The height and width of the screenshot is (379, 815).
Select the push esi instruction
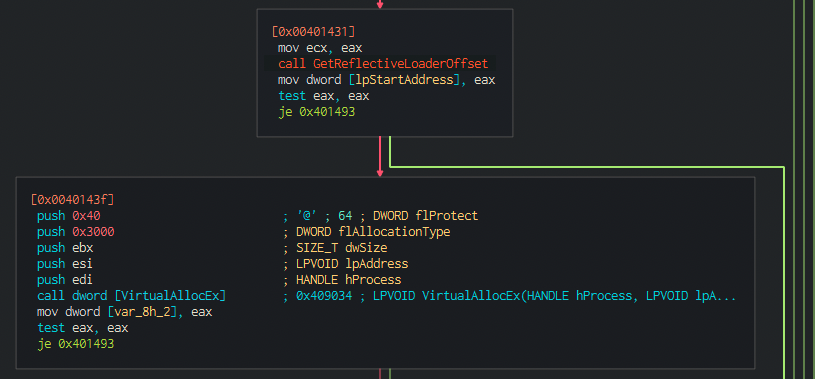[x=65, y=264]
